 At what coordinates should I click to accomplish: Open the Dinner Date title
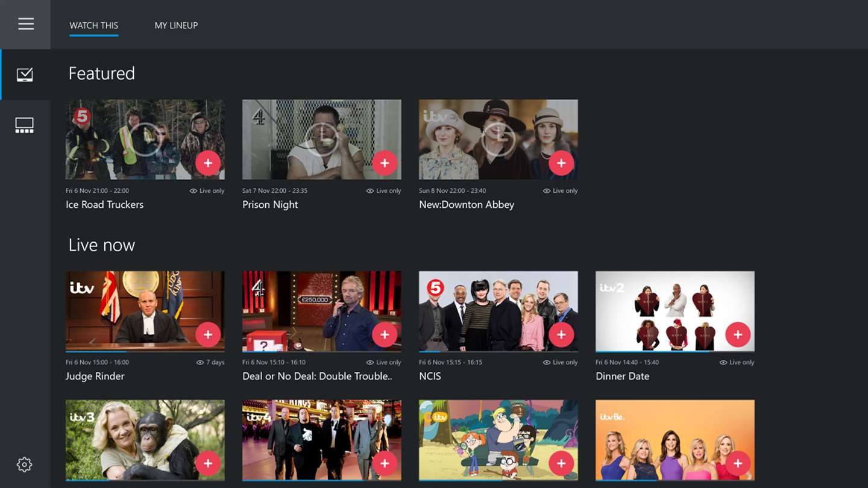(x=623, y=377)
